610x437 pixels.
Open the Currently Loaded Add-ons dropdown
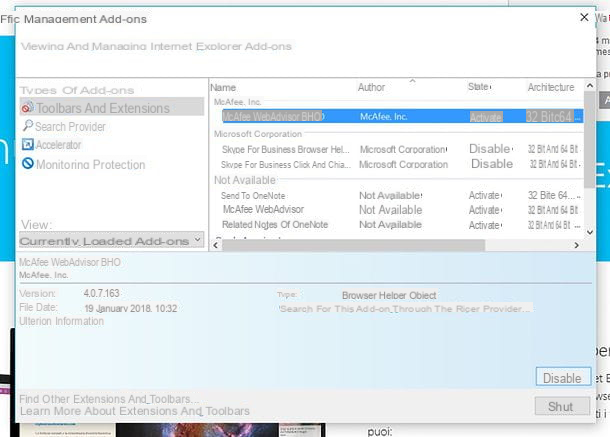click(x=111, y=240)
